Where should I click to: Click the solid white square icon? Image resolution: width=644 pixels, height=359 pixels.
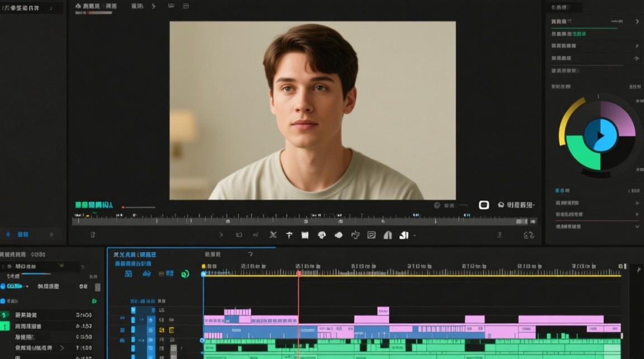click(x=305, y=235)
